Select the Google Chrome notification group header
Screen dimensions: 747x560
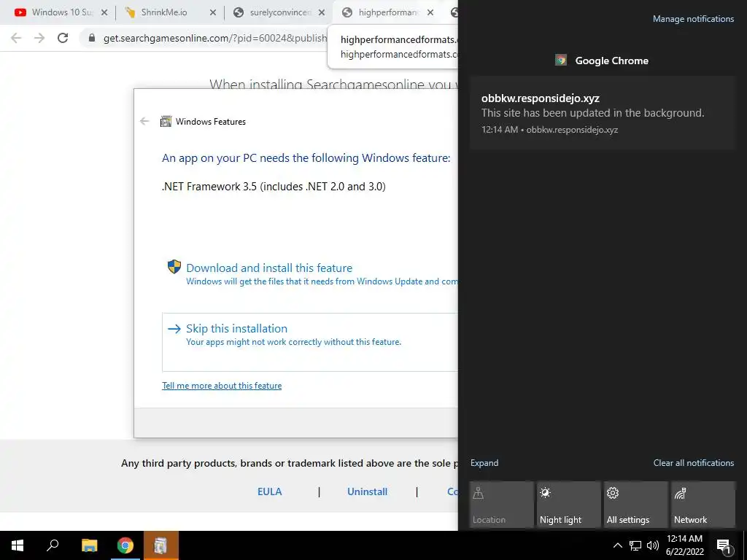coord(602,61)
